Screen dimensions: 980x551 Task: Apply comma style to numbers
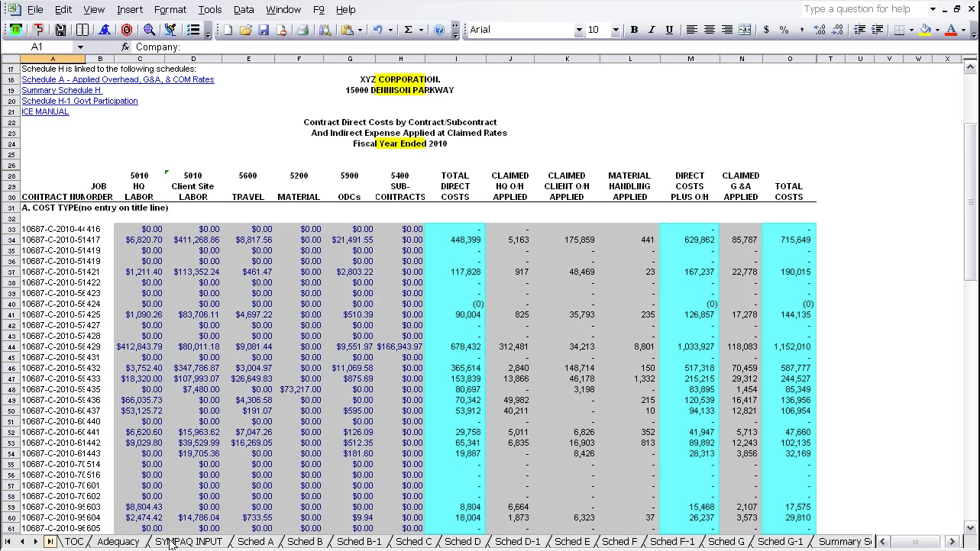pos(800,30)
